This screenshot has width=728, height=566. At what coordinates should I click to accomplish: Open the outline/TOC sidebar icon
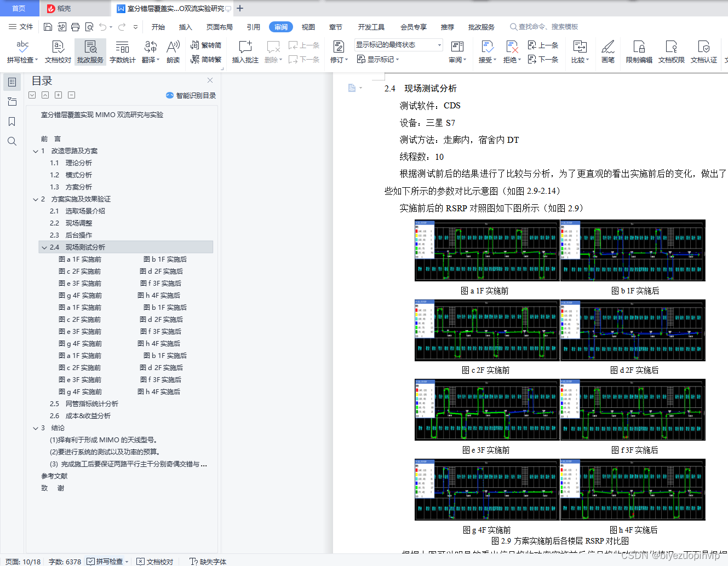[12, 82]
